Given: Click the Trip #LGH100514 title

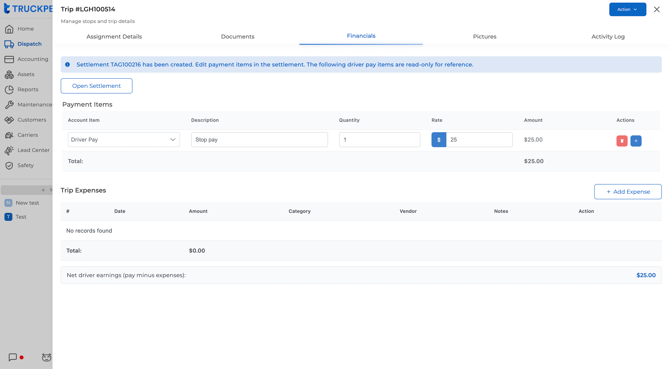Looking at the screenshot, I should pyautogui.click(x=88, y=9).
